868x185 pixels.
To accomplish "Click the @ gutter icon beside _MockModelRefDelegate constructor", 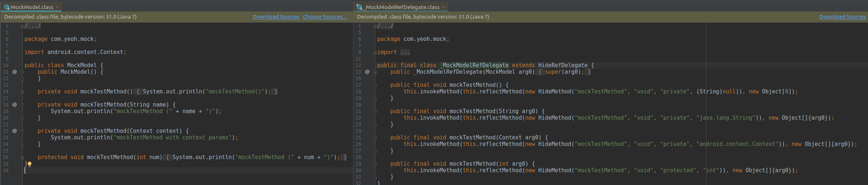I will click(367, 72).
